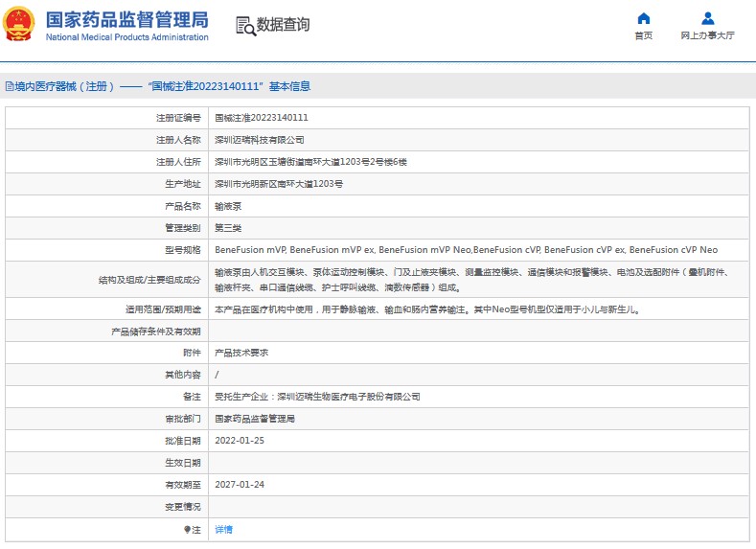Image resolution: width=756 pixels, height=549 pixels.
Task: Click the 数据查询 magnifier document icon
Action: click(x=245, y=26)
